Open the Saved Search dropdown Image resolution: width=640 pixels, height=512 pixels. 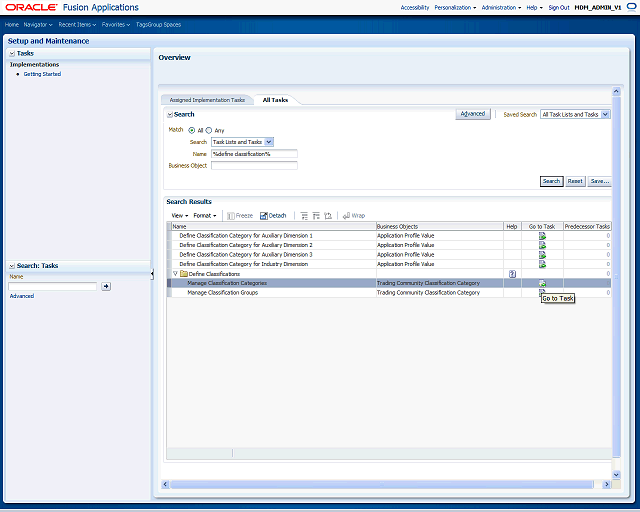point(605,114)
